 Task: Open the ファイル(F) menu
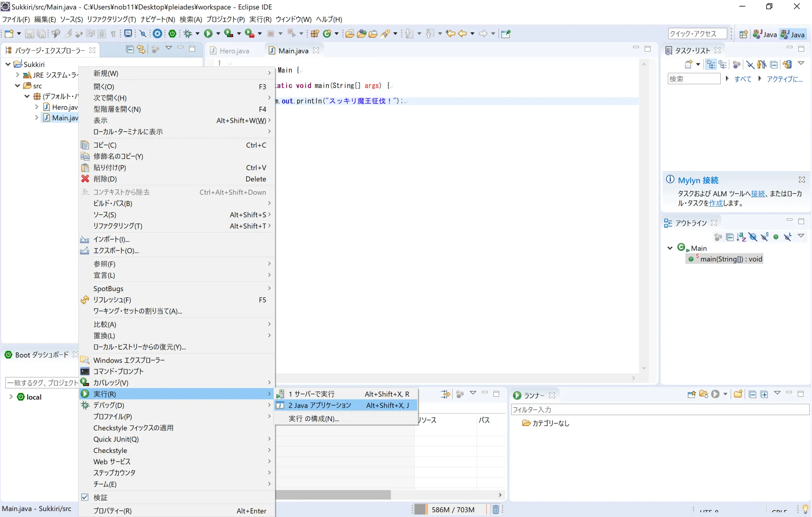click(x=16, y=19)
